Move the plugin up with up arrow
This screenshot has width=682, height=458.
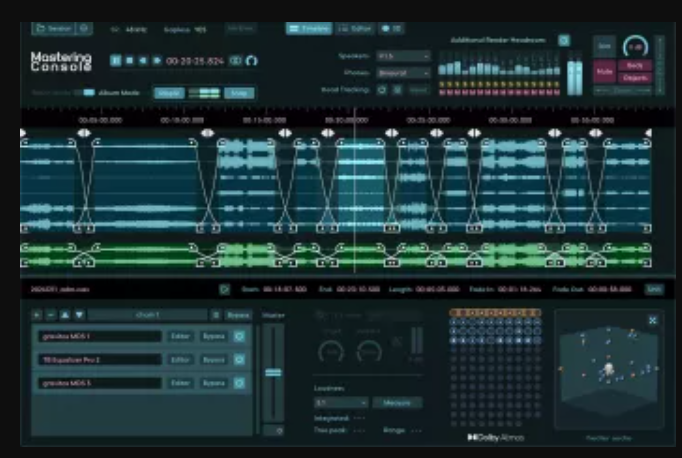(x=65, y=315)
